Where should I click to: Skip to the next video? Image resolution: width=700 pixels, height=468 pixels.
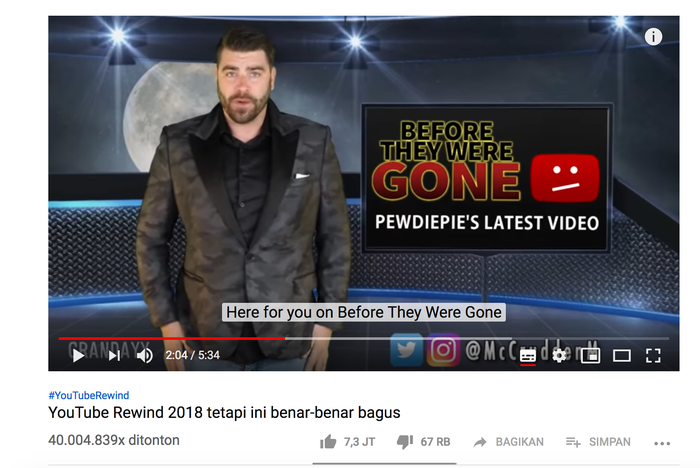pyautogui.click(x=114, y=356)
